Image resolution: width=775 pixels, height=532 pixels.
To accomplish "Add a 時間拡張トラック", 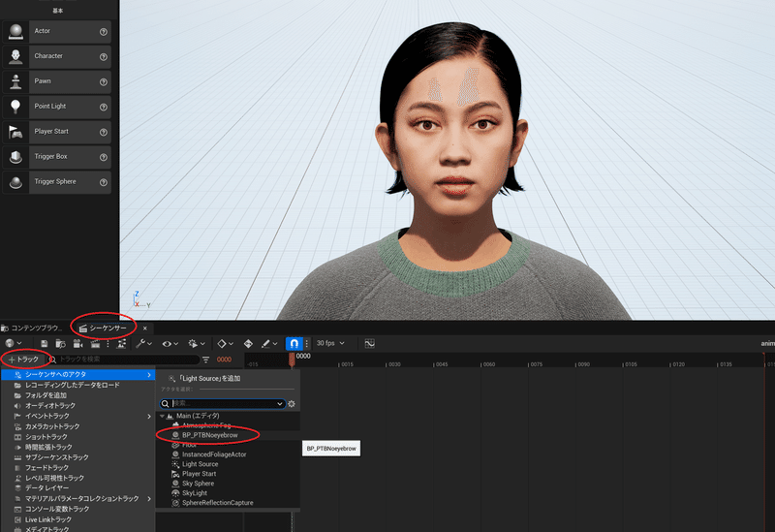I will coord(78,447).
